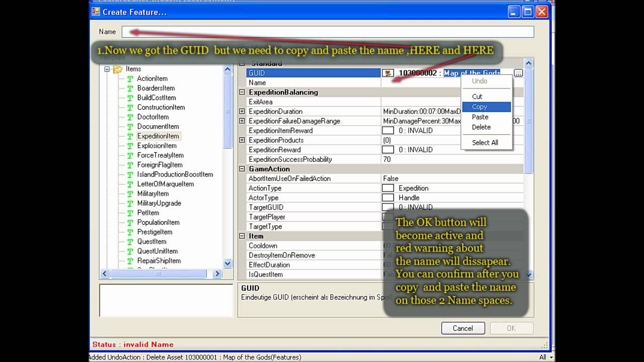Click the property grid scroll up arrow
The width and height of the screenshot is (644, 362).
(x=528, y=63)
